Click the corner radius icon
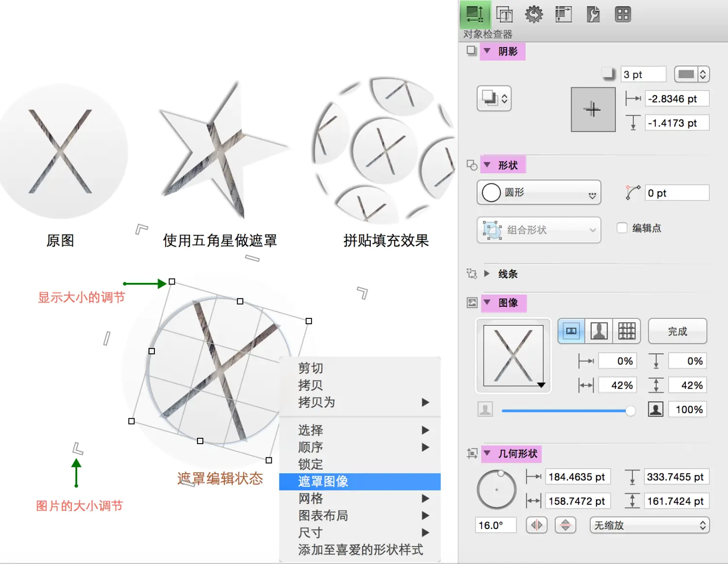The image size is (728, 564). 633,193
